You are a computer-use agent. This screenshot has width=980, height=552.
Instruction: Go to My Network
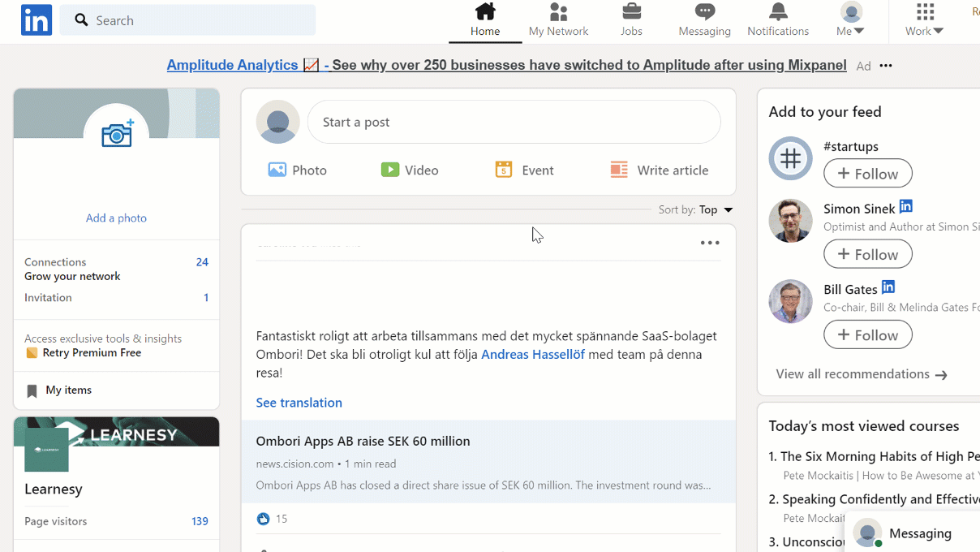pos(558,21)
